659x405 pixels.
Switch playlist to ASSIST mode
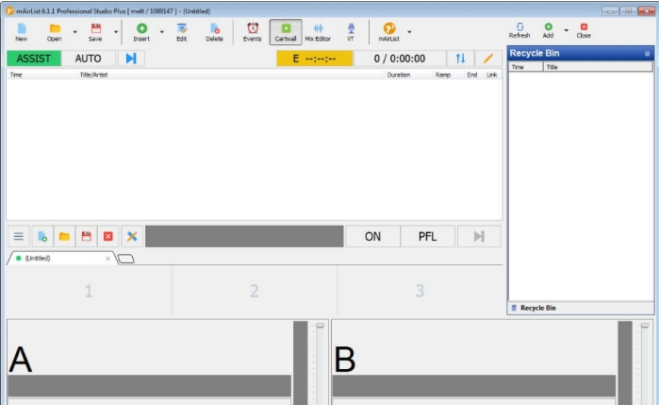click(33, 58)
